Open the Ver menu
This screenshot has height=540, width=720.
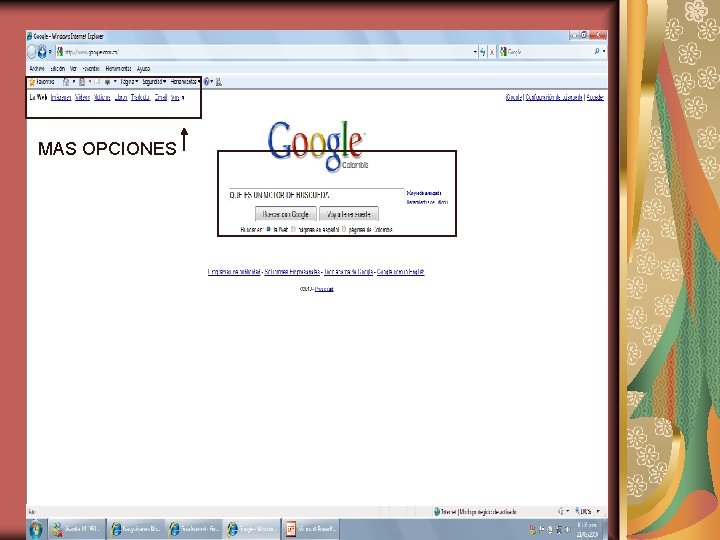pyautogui.click(x=73, y=68)
